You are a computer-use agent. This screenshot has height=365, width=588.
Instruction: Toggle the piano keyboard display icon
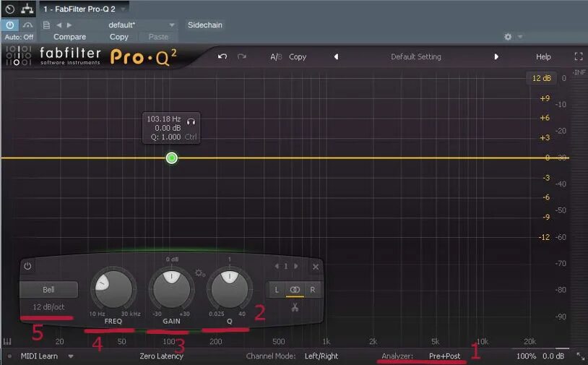point(7,342)
